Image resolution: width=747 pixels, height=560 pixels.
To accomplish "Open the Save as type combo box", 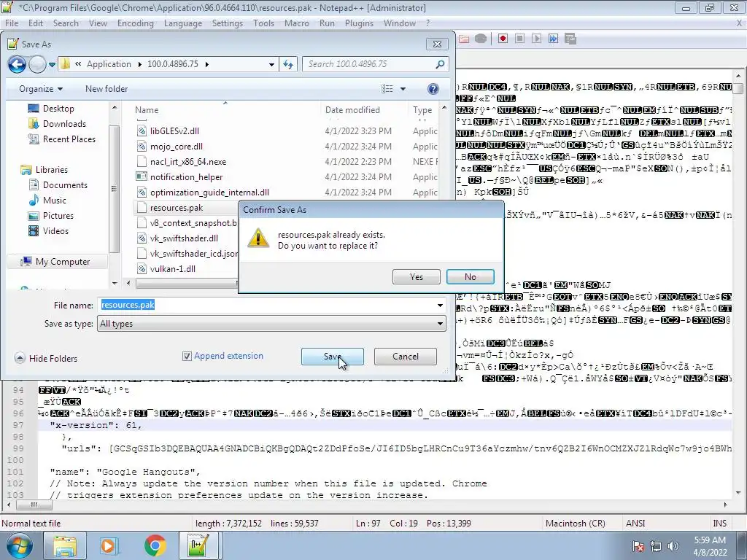I will coord(271,324).
